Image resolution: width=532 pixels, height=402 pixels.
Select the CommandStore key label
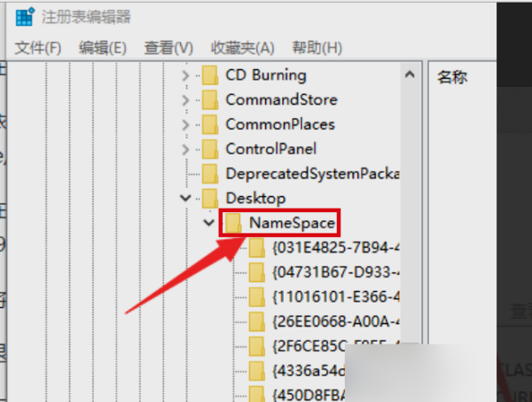point(282,99)
